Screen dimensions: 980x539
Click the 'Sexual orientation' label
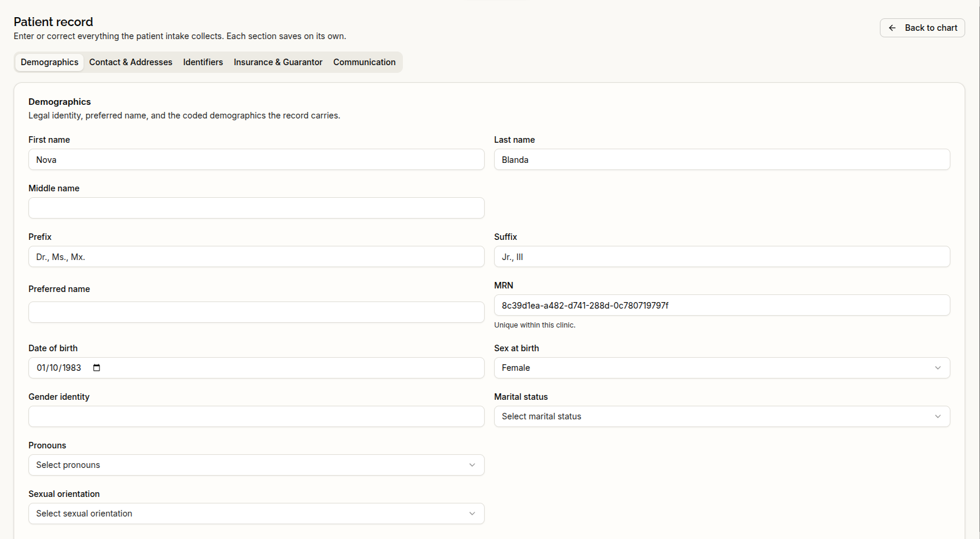64,494
